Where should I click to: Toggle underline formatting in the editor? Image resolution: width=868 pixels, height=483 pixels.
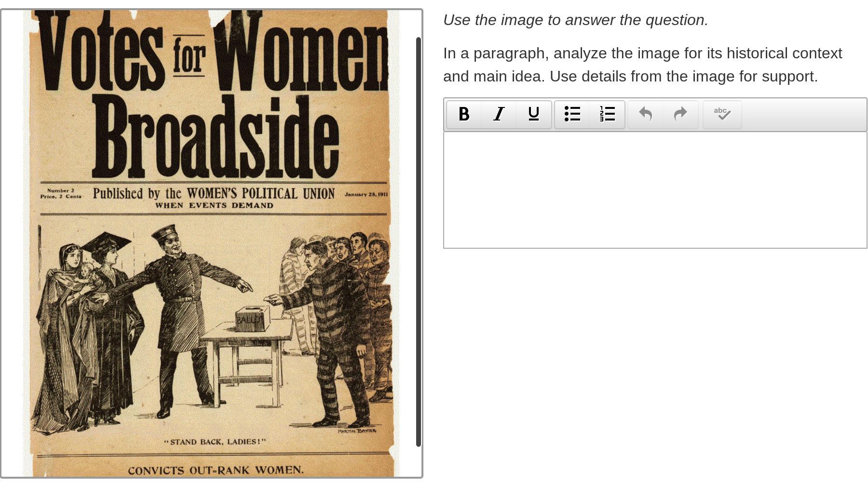(x=533, y=114)
